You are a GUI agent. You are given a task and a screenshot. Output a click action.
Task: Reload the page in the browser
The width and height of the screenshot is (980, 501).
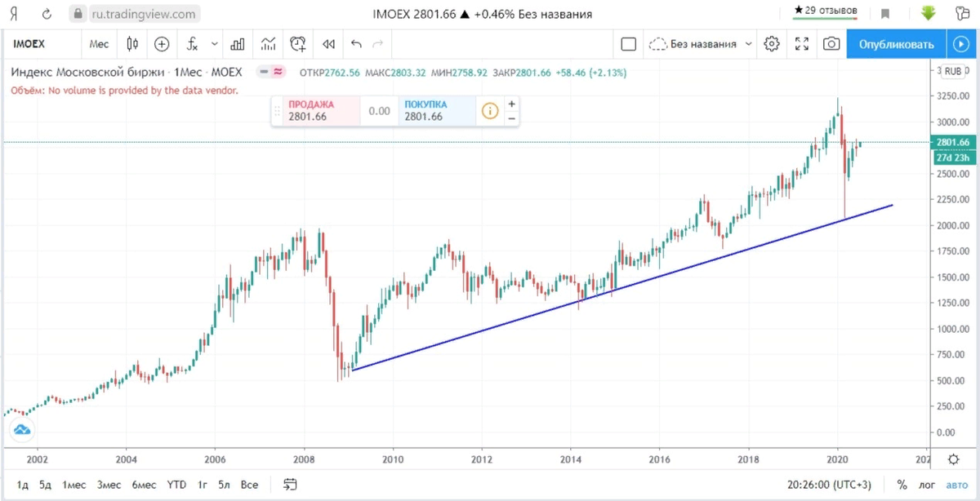coord(46,13)
